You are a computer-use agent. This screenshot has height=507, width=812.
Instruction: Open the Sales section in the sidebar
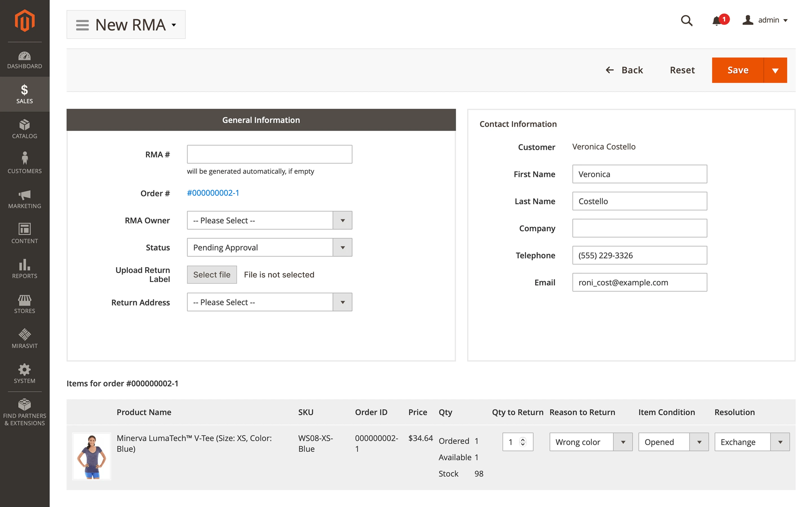[x=24, y=94]
